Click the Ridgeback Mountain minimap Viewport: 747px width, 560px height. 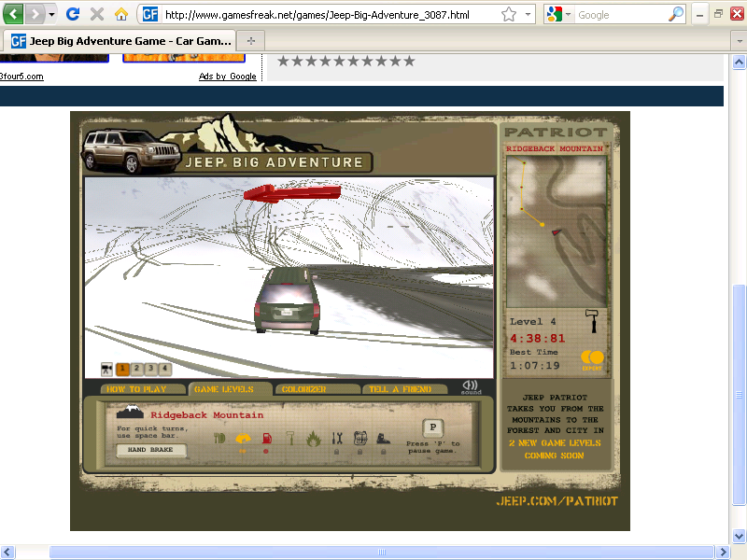(x=557, y=231)
